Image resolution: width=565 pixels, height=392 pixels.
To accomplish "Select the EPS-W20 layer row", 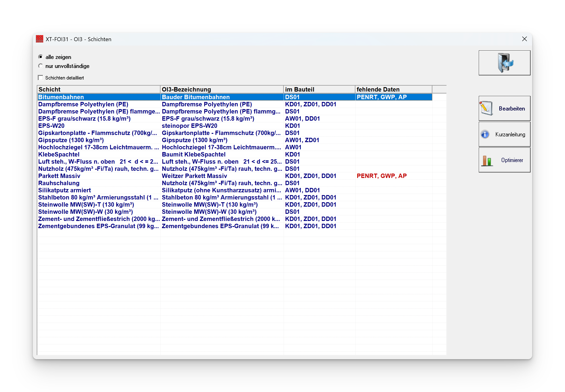I will [x=51, y=126].
